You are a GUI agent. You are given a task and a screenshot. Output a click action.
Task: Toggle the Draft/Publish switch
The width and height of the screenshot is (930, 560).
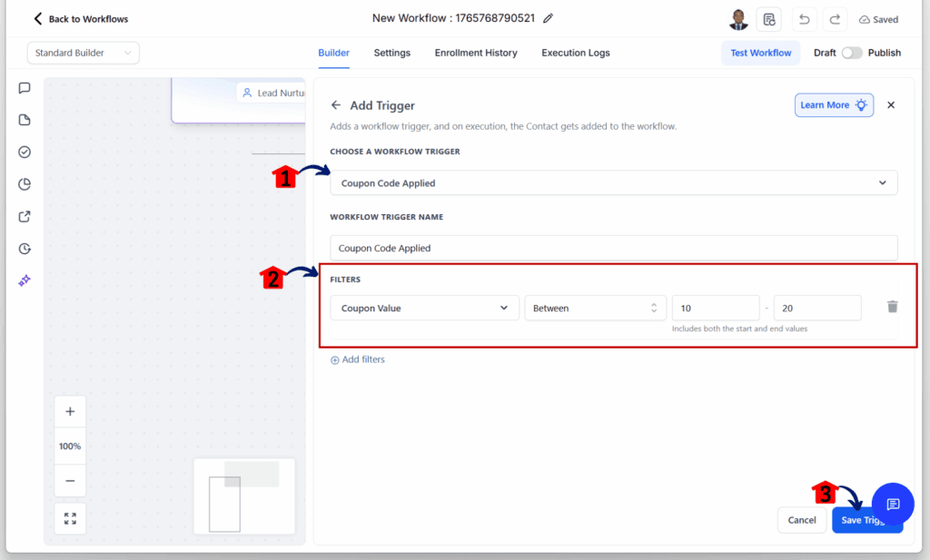pos(852,53)
